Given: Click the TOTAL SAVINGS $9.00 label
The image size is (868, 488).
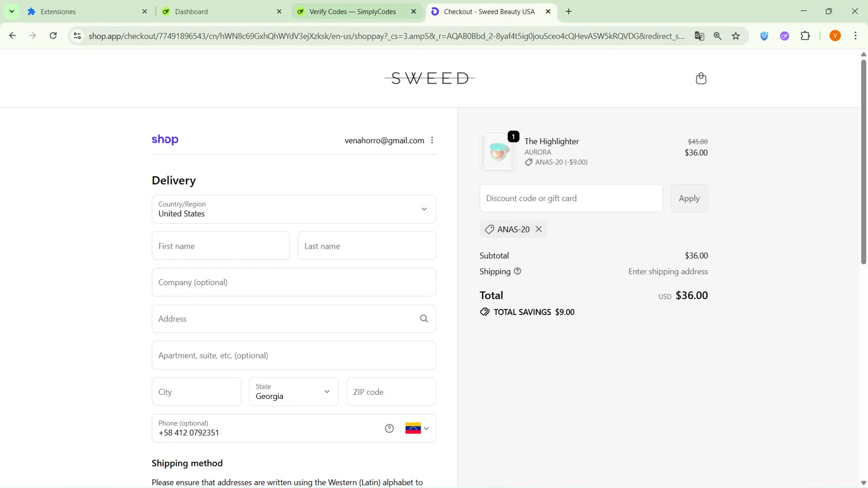Looking at the screenshot, I should tap(527, 312).
